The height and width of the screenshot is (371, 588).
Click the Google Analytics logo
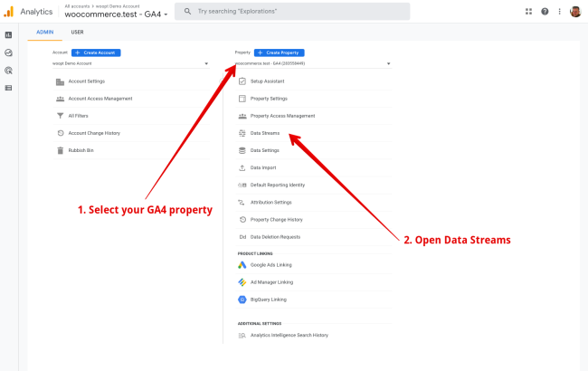pyautogui.click(x=9, y=12)
